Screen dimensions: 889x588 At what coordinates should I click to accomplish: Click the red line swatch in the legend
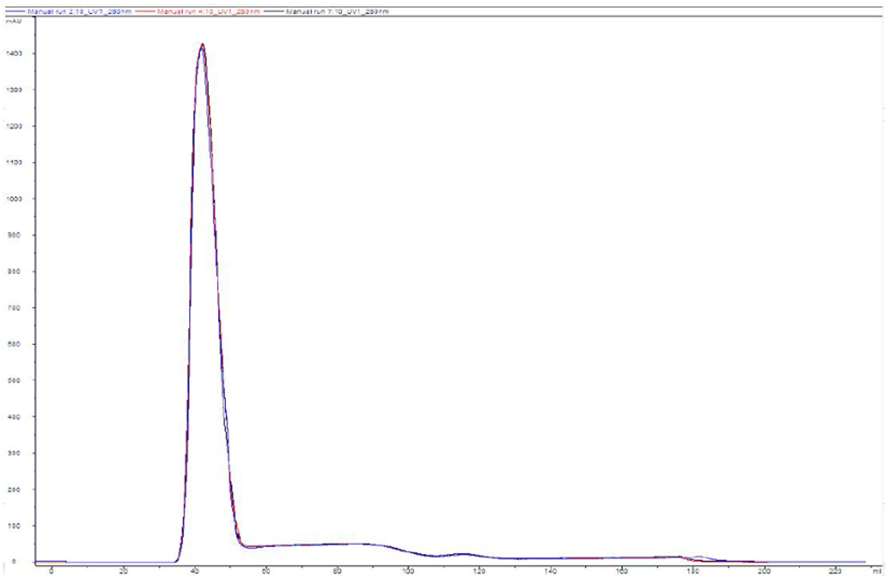(x=144, y=12)
